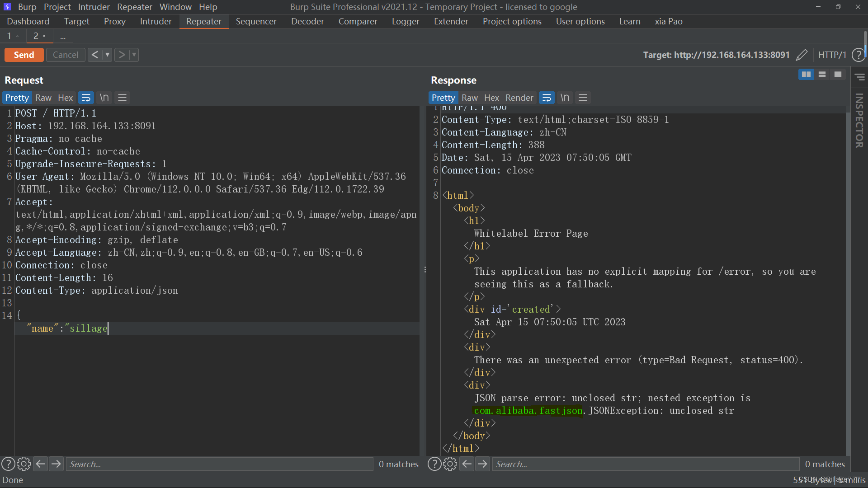868x488 pixels.
Task: Open request message editor hamburger menu
Action: point(122,98)
